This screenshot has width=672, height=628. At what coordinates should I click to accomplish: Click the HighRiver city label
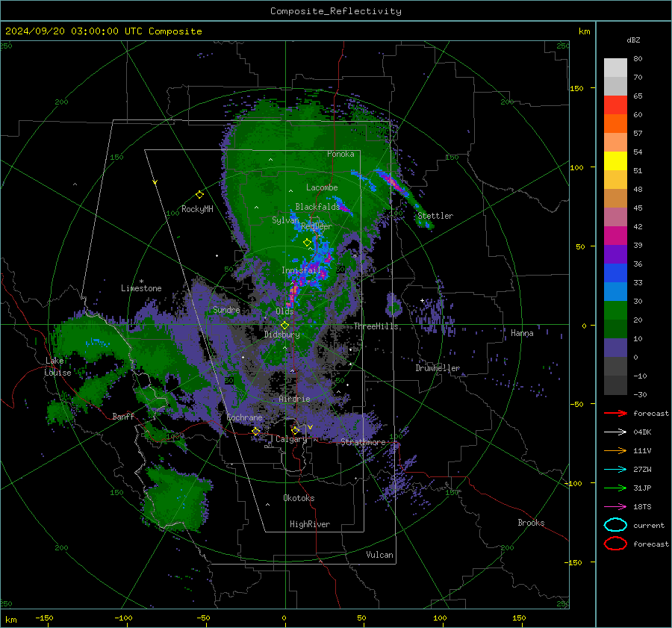click(x=310, y=524)
